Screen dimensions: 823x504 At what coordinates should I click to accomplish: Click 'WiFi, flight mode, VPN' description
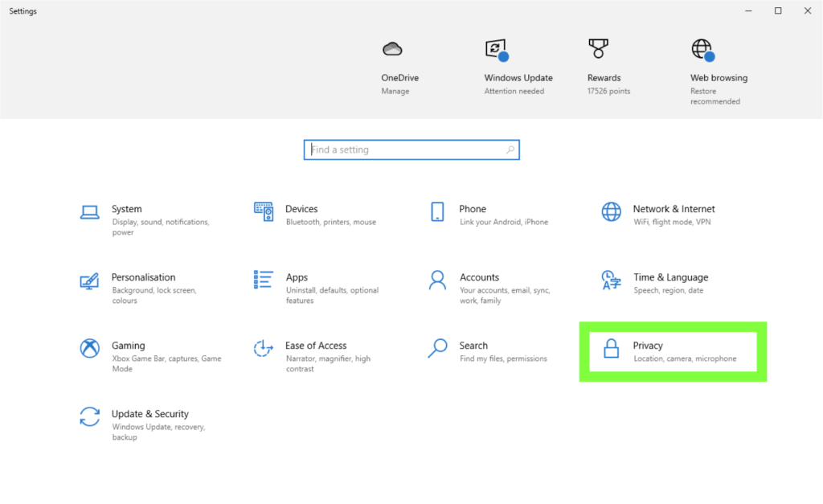coord(672,222)
